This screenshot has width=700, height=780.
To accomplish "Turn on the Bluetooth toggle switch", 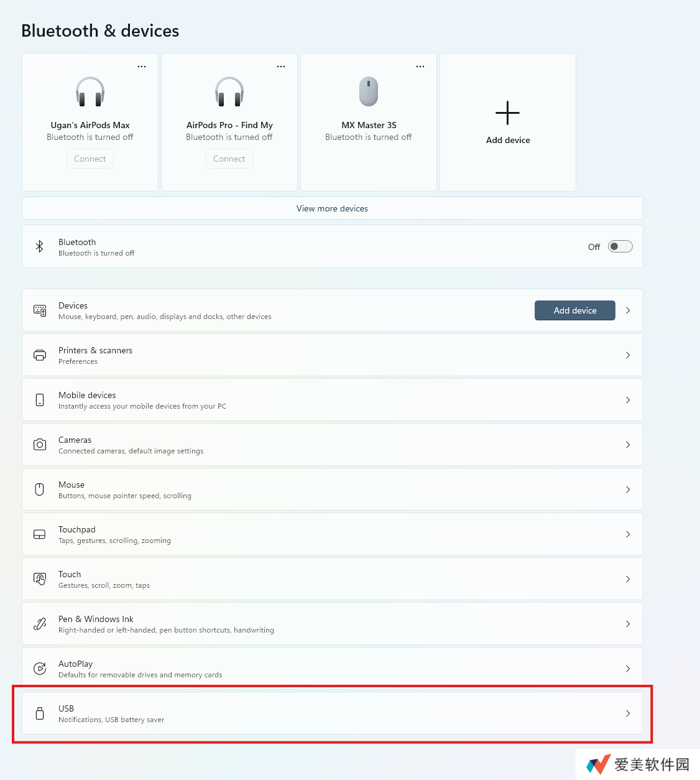I will 620,246.
